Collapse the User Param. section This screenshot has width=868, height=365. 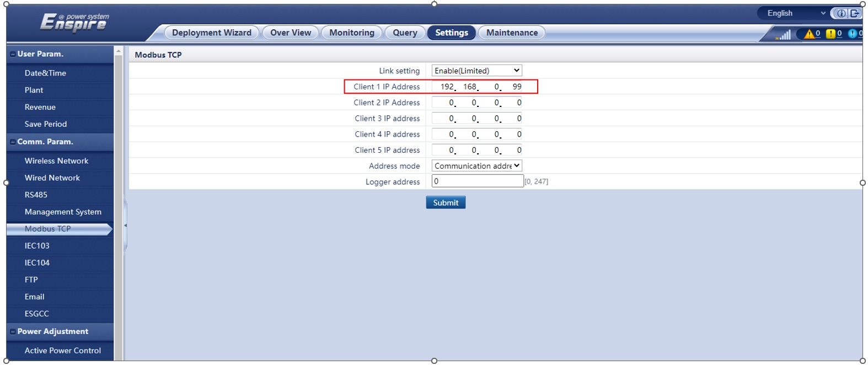(x=13, y=54)
